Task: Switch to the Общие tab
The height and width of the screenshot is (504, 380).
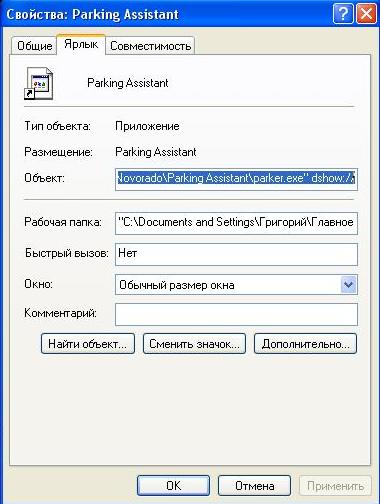Action: click(34, 46)
